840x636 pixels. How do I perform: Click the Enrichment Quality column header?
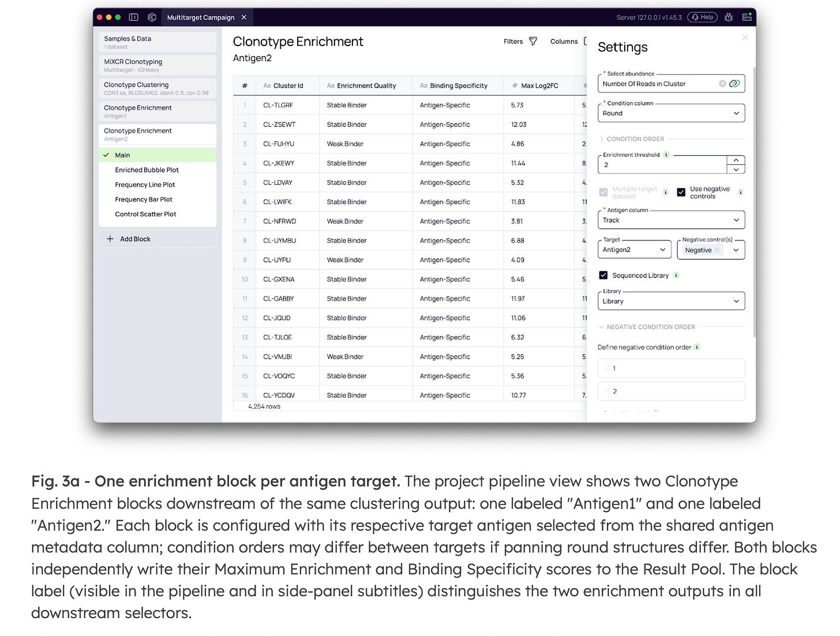pyautogui.click(x=366, y=85)
